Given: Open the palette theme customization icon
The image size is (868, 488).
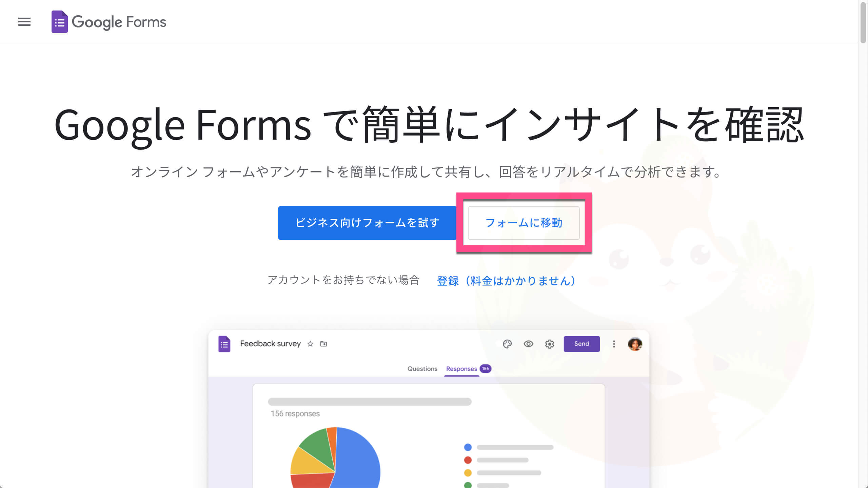Looking at the screenshot, I should (507, 344).
